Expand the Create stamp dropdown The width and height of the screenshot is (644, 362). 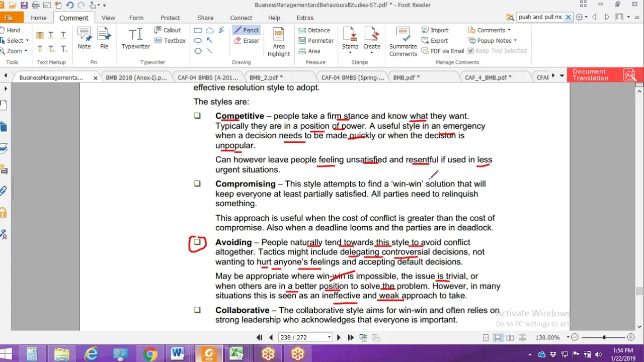[x=372, y=52]
